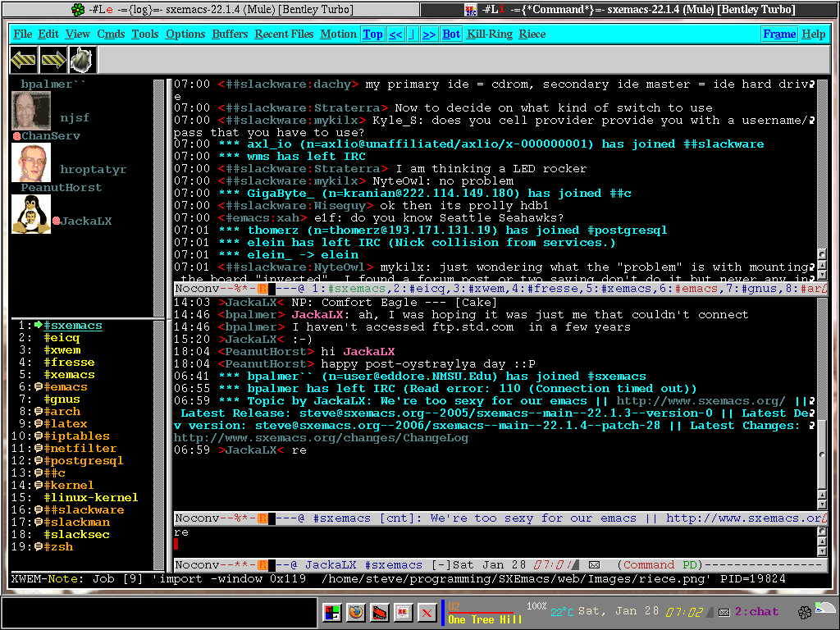Open the Buffers menu
Viewport: 840px width, 630px height.
[230, 34]
